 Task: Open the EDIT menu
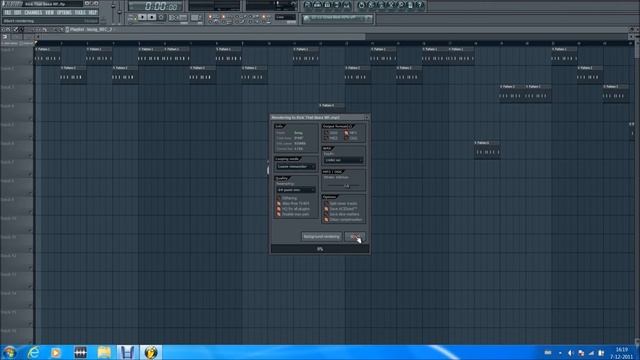(18, 13)
